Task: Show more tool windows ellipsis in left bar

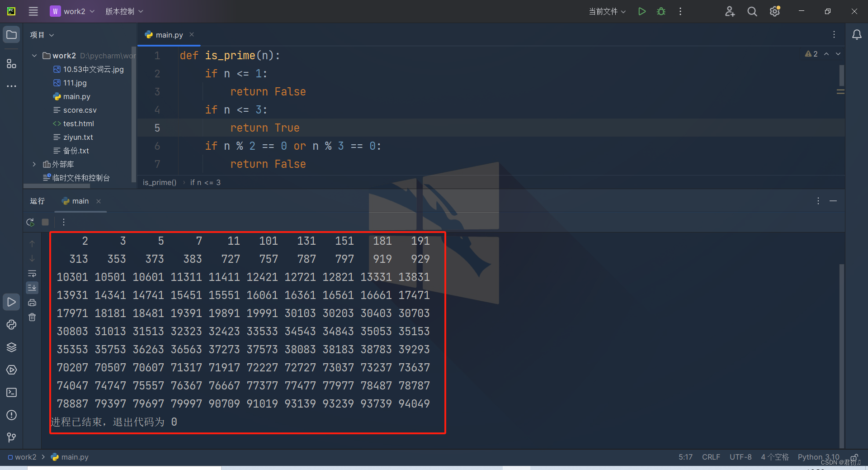Action: [12, 86]
